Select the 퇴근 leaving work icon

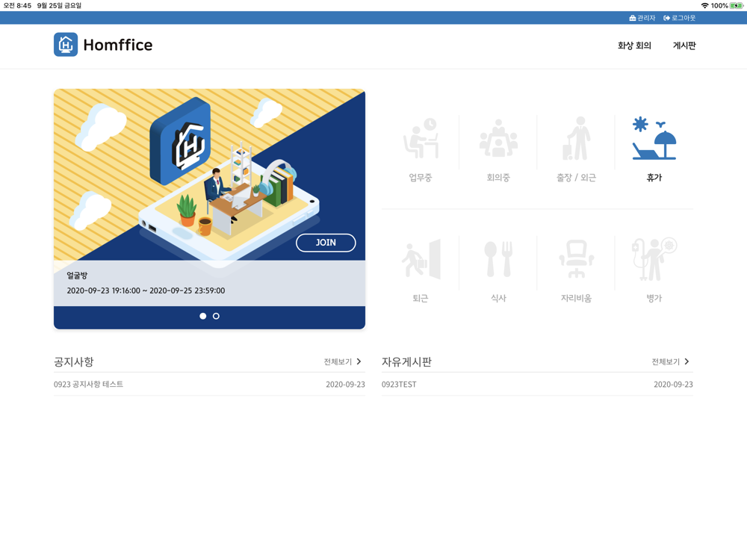(420, 259)
